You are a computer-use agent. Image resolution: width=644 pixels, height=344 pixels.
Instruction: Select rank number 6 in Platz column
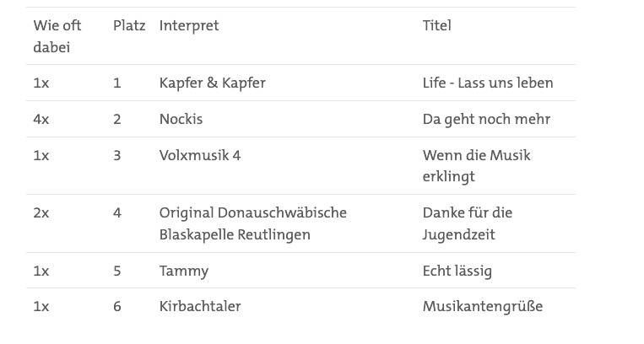(117, 306)
